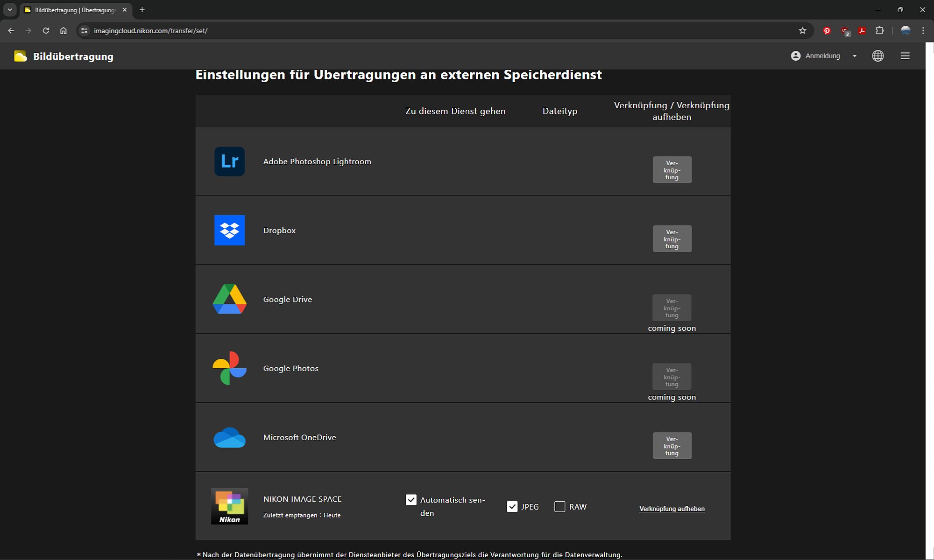Click the Nikon Image Space thumbnail
Screen dimensions: 934x560
[229, 506]
